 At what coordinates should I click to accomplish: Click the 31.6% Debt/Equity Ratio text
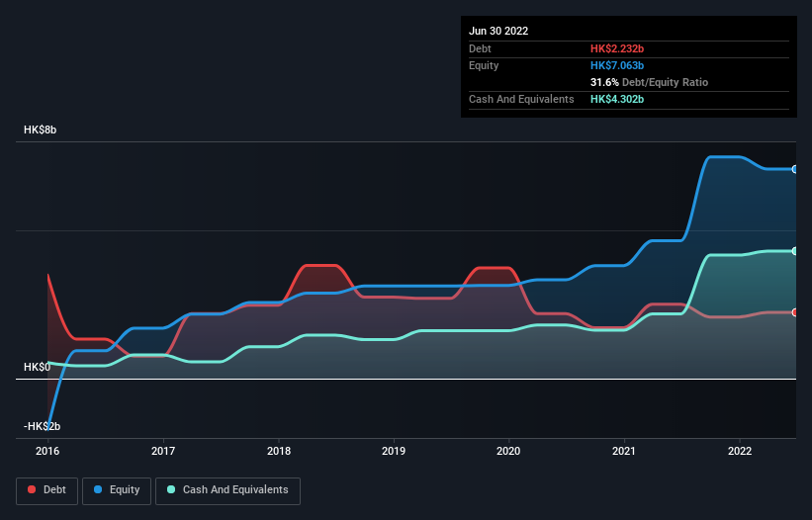[x=650, y=82]
